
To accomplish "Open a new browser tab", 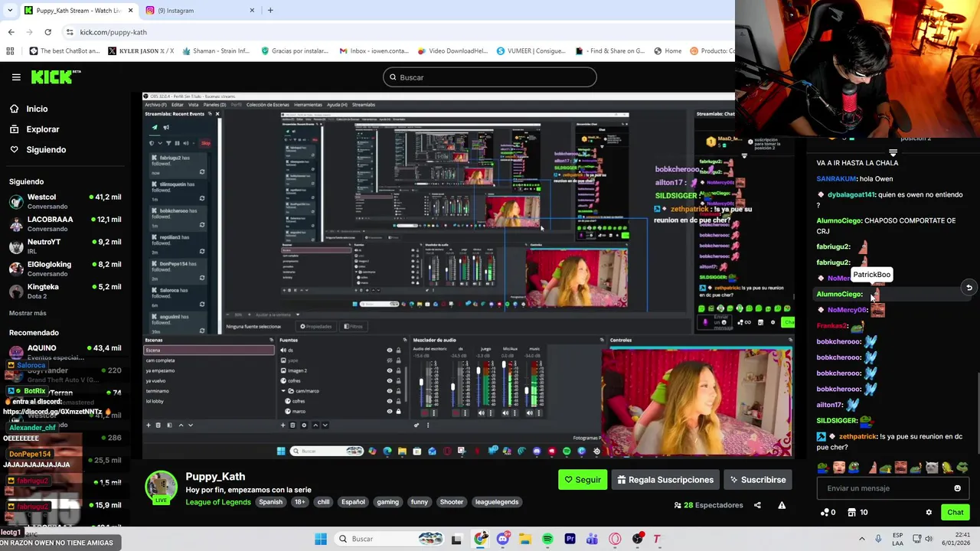I will point(270,10).
